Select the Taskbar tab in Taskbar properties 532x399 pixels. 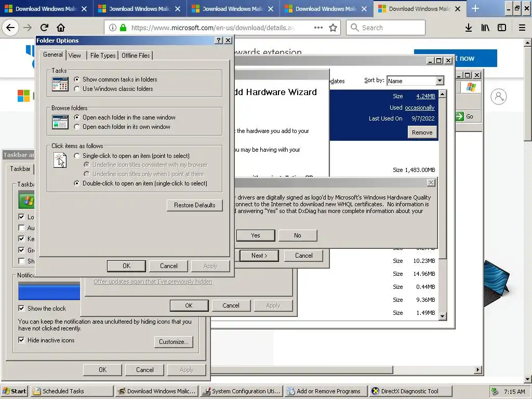(x=20, y=169)
